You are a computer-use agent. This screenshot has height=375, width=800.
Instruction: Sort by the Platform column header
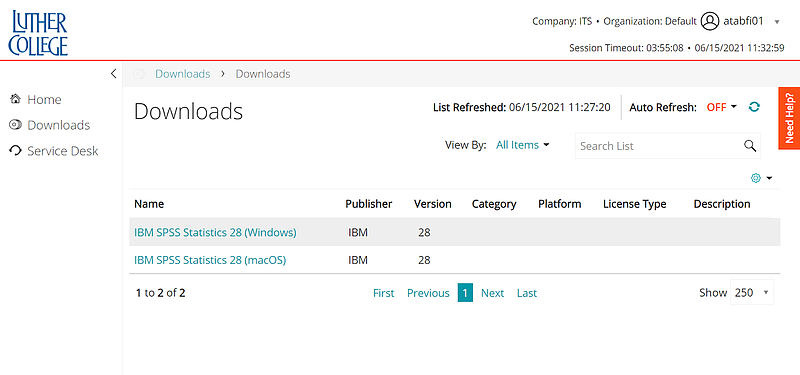560,204
